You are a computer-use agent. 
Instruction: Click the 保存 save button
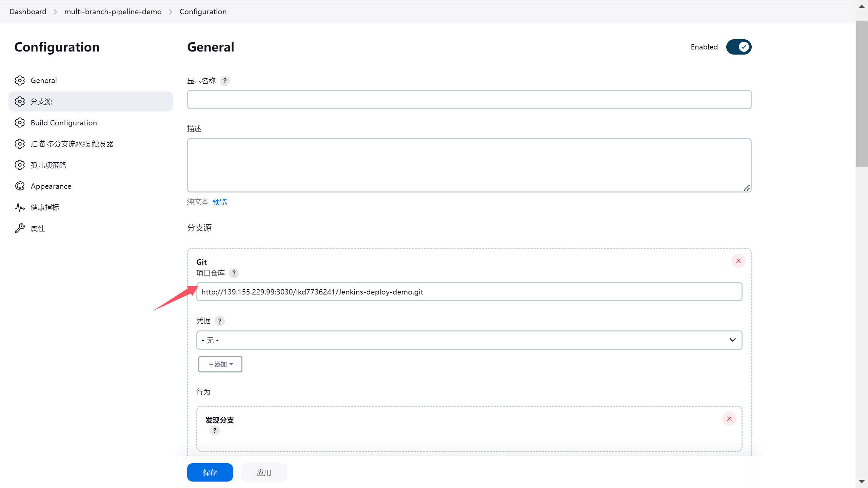click(x=210, y=472)
